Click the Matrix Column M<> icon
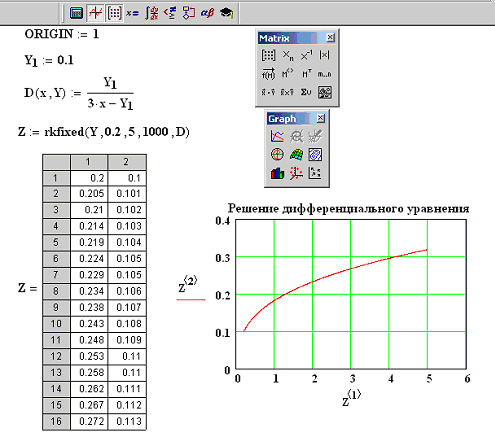The height and width of the screenshot is (436, 495). tap(288, 74)
